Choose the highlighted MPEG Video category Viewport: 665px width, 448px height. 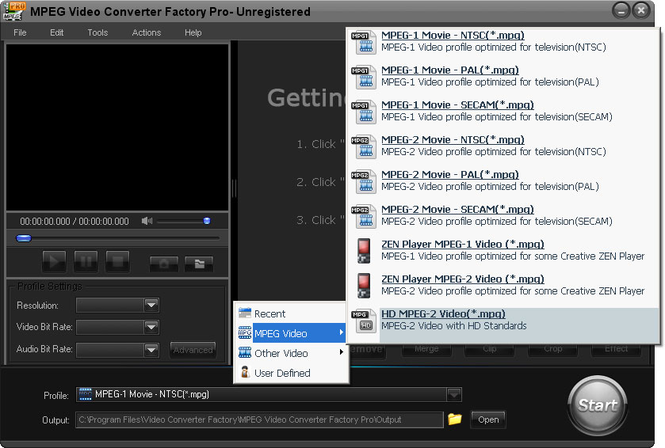pyautogui.click(x=291, y=333)
